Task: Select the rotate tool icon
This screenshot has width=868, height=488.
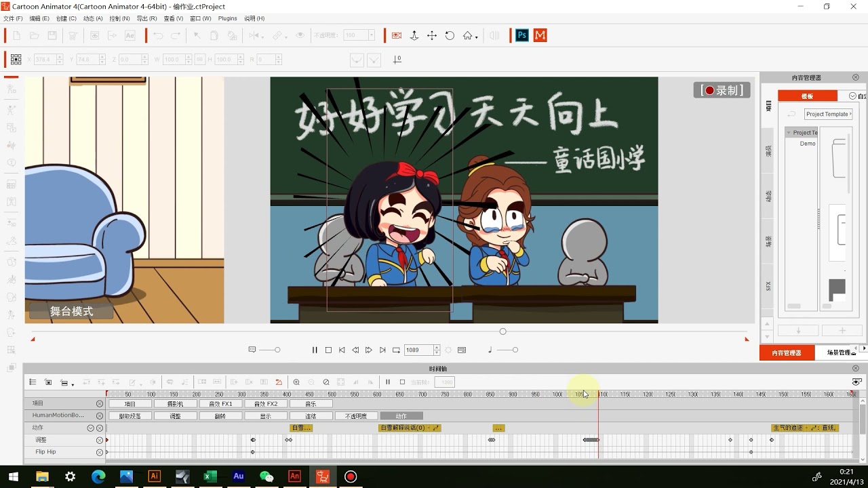Action: [x=450, y=35]
